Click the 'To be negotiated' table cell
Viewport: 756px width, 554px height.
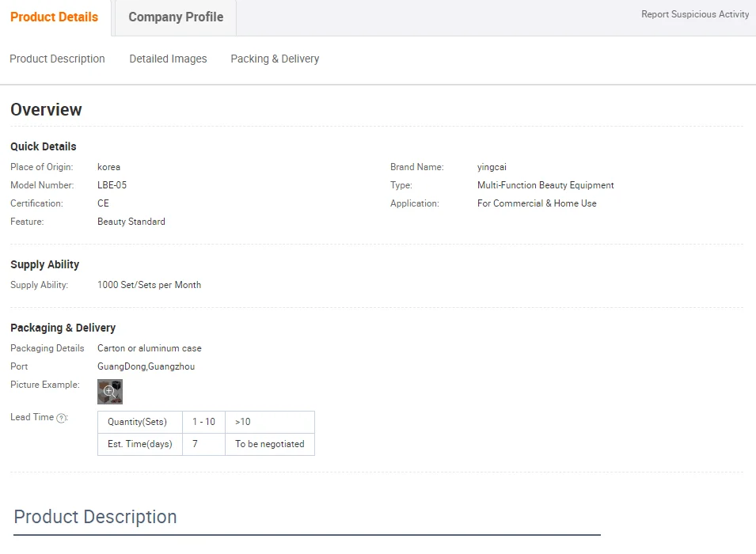coord(270,444)
